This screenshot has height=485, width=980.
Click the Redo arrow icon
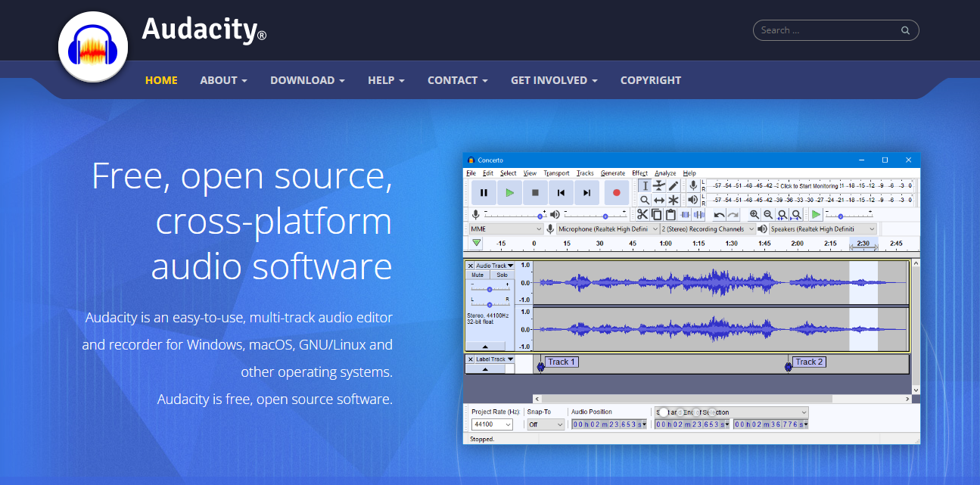pyautogui.click(x=733, y=214)
